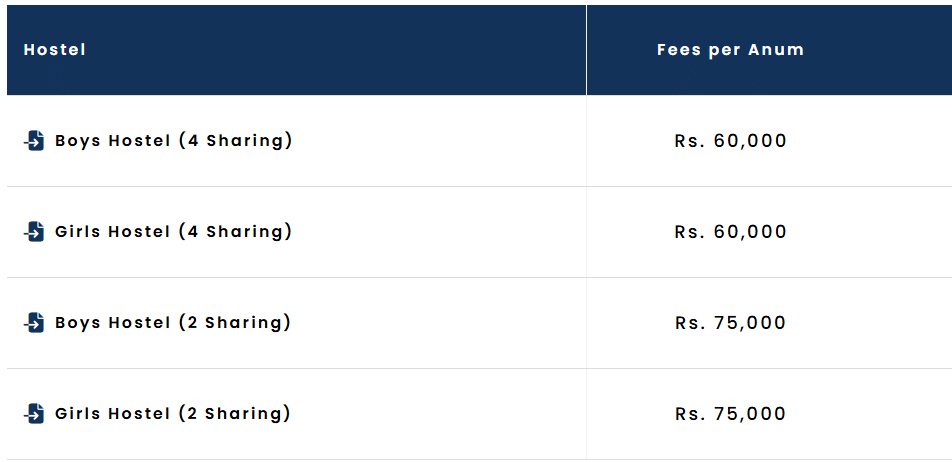The image size is (952, 462).
Task: Click the divider between the Hostel and Fees headers
Action: pos(586,50)
